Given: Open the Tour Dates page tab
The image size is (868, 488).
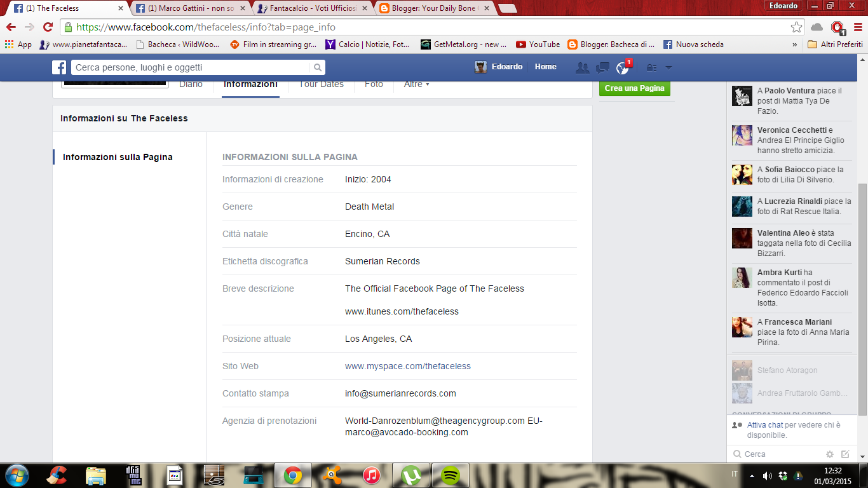Looking at the screenshot, I should click(x=322, y=84).
